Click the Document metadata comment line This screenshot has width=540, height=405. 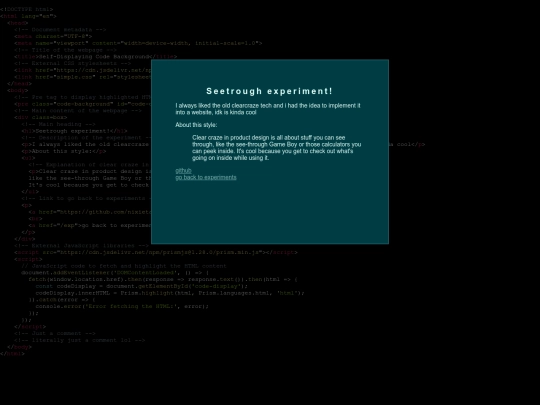(60, 30)
